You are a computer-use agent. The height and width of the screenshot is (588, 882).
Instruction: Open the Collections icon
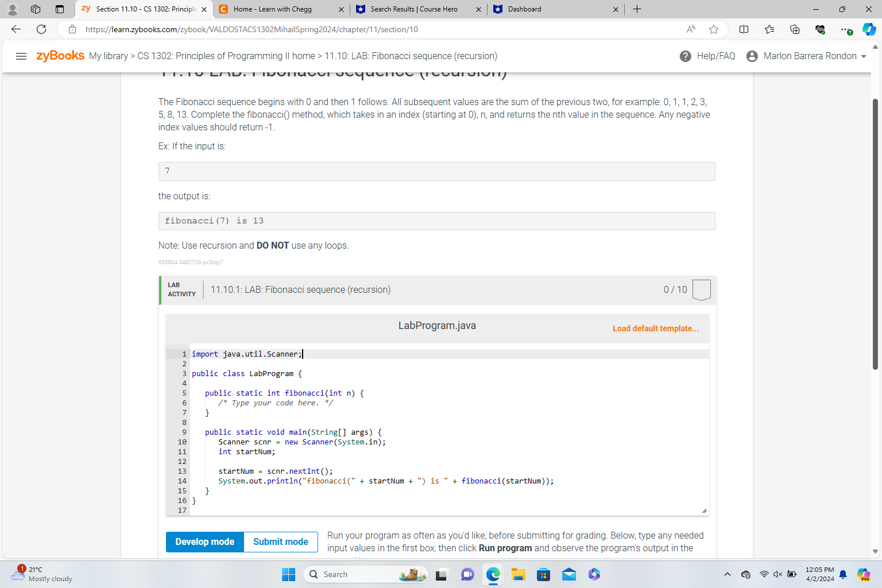tap(795, 29)
